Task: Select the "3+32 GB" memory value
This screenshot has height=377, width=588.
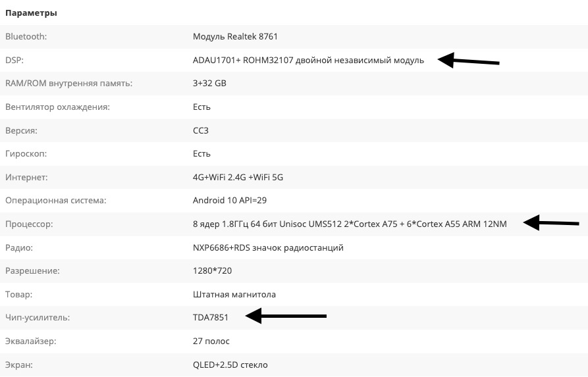Action: click(209, 84)
